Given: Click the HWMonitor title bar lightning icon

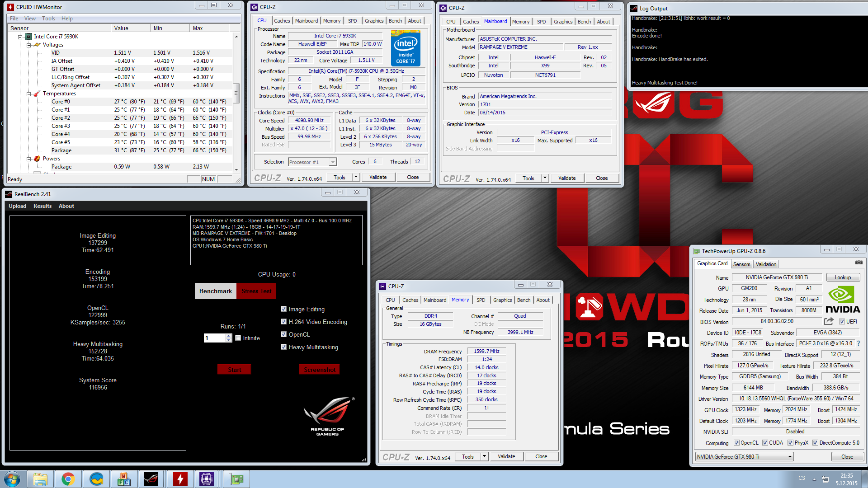Looking at the screenshot, I should (10, 7).
